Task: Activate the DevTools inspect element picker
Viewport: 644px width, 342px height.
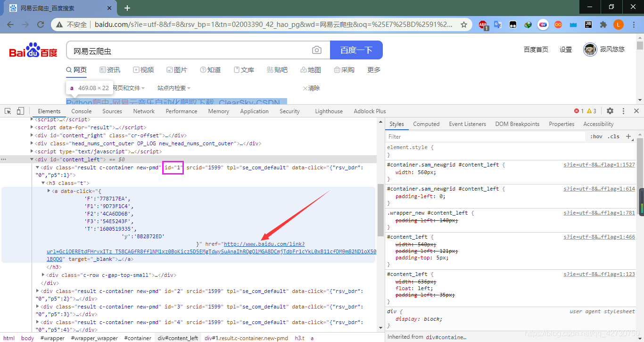Action: 8,111
